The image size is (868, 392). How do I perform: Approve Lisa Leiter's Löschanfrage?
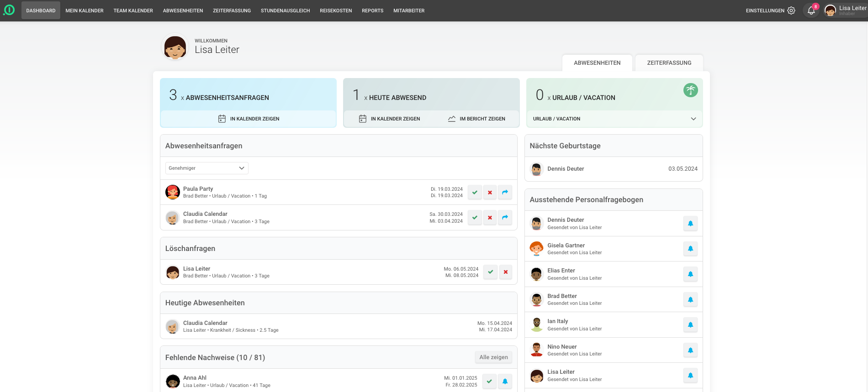[x=490, y=272]
